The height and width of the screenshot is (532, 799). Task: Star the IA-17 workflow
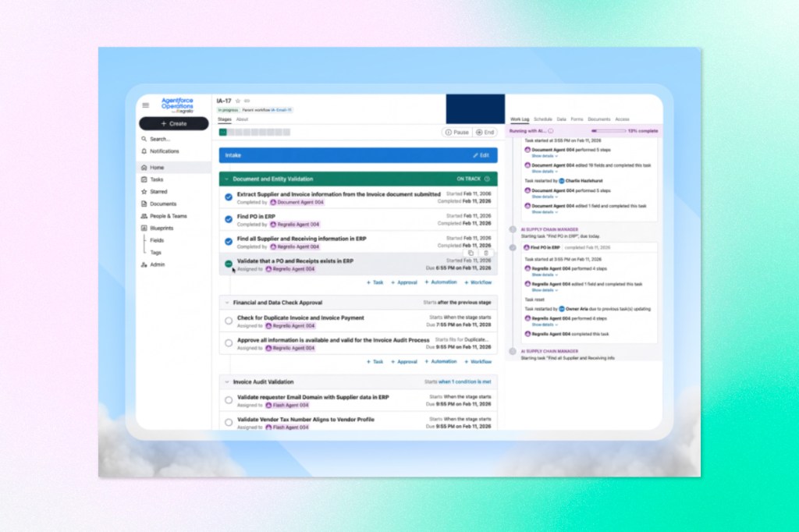pyautogui.click(x=238, y=101)
